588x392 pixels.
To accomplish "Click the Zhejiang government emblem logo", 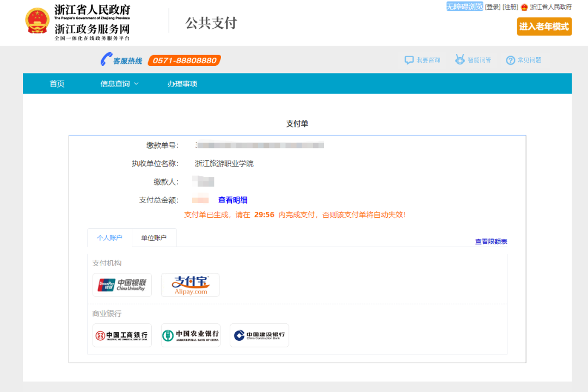I will [37, 21].
